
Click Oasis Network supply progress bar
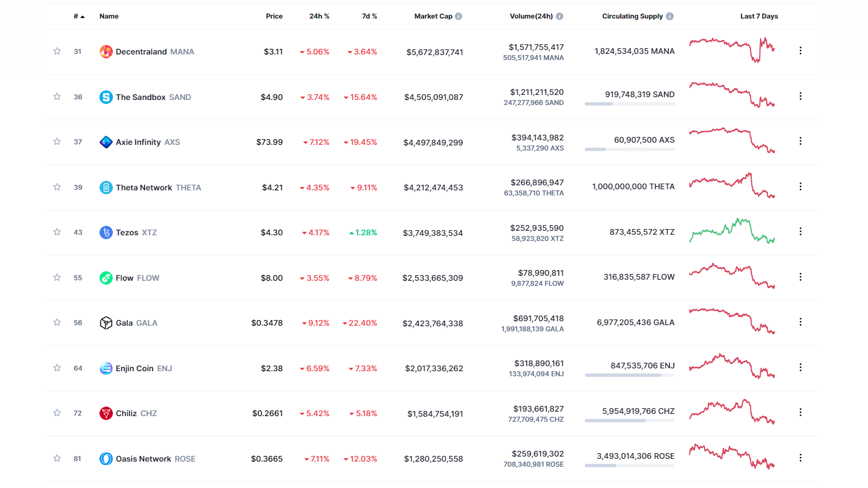point(629,466)
